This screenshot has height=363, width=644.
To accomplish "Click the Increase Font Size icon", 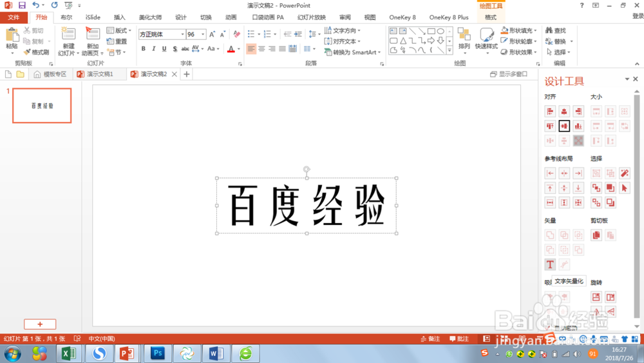I will coord(212,35).
